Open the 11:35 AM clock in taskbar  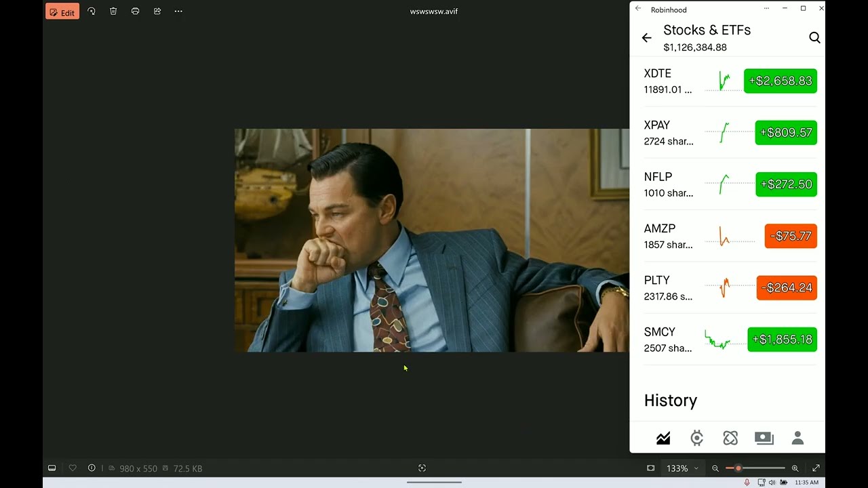[x=807, y=483]
